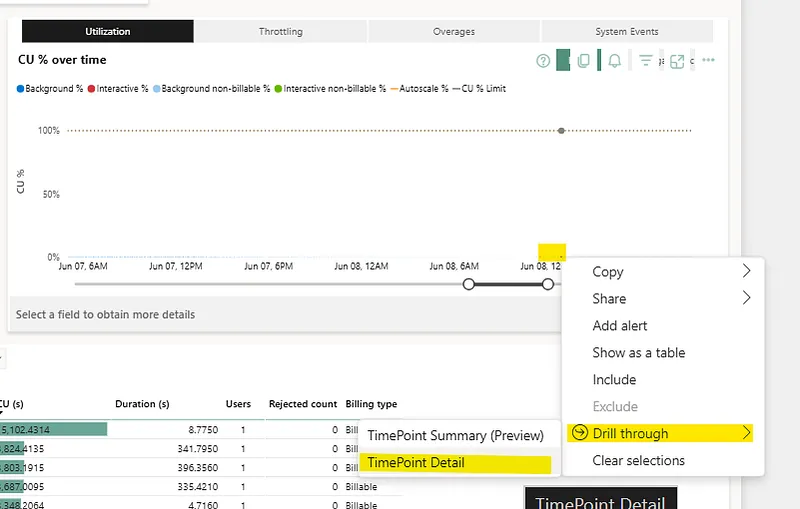Screen dimensions: 800x509
Task: Click Select a field to obtain more details
Action: [105, 315]
